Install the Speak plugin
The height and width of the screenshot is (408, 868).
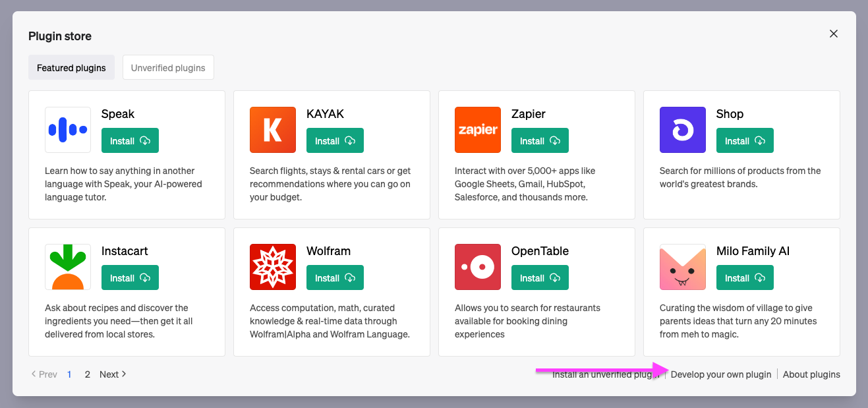(x=130, y=141)
